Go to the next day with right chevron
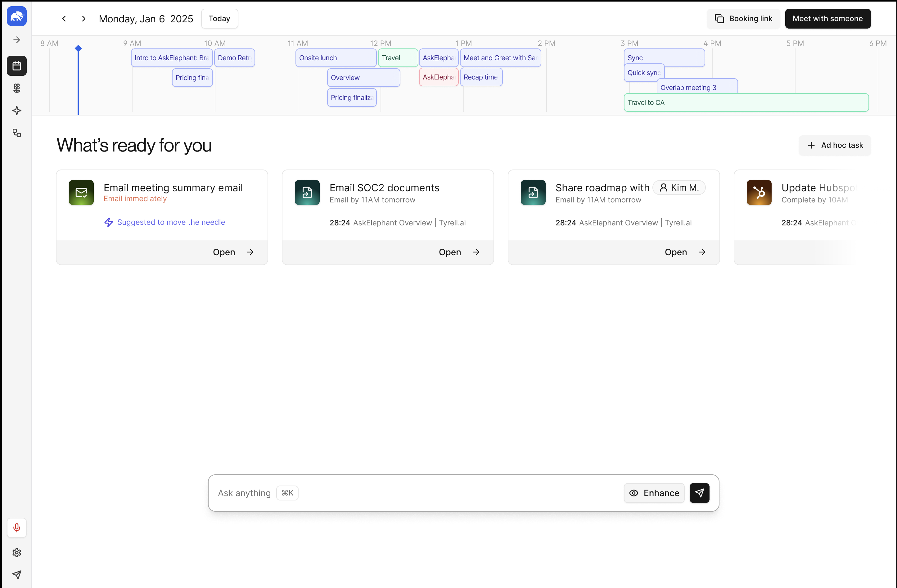The height and width of the screenshot is (588, 897). click(x=84, y=18)
